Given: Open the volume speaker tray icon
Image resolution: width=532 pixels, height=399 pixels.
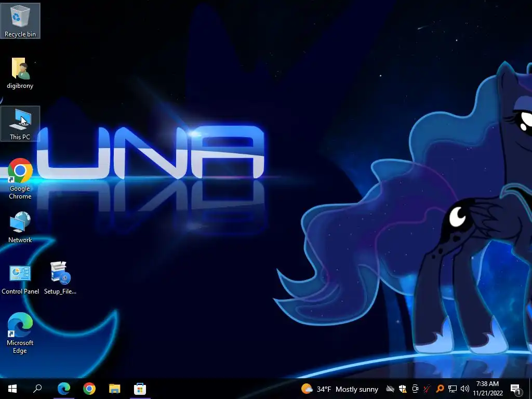Looking at the screenshot, I should [465, 389].
